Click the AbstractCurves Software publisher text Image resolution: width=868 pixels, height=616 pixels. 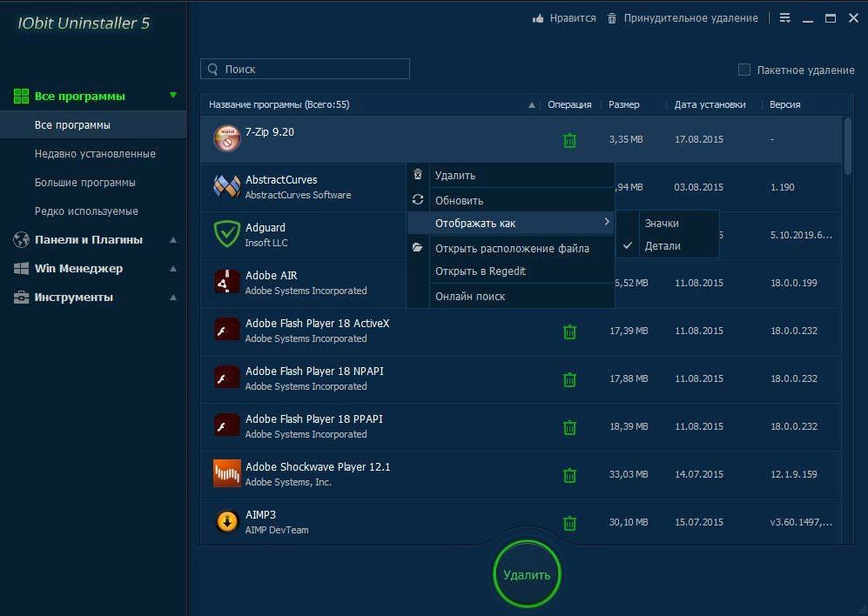pyautogui.click(x=298, y=196)
